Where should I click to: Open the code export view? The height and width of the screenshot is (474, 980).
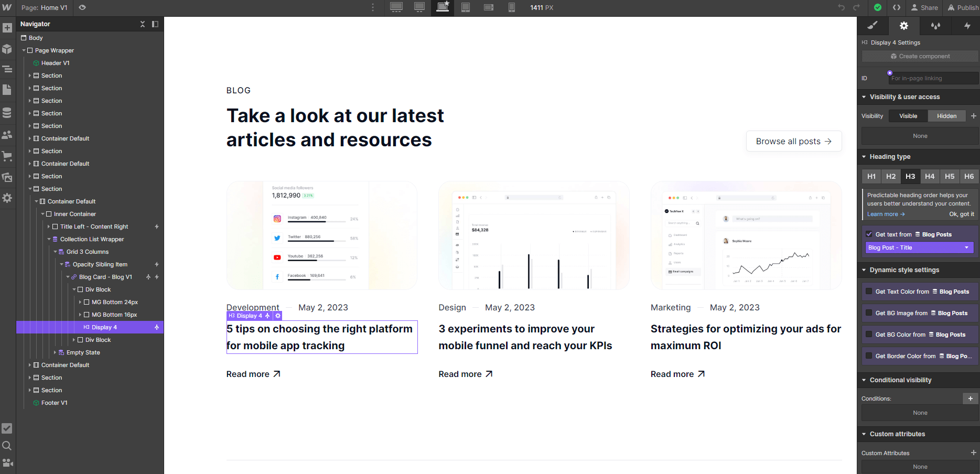pos(897,7)
